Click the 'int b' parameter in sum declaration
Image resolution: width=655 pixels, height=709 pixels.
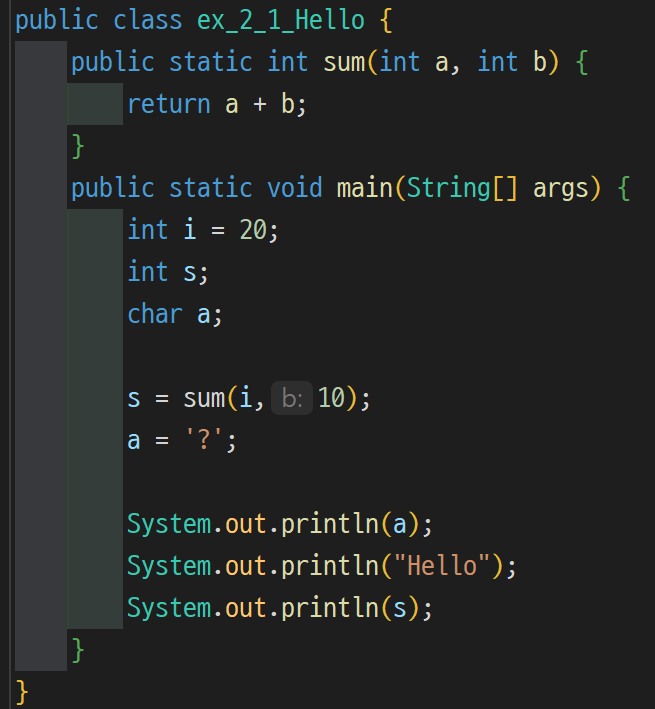tap(512, 62)
